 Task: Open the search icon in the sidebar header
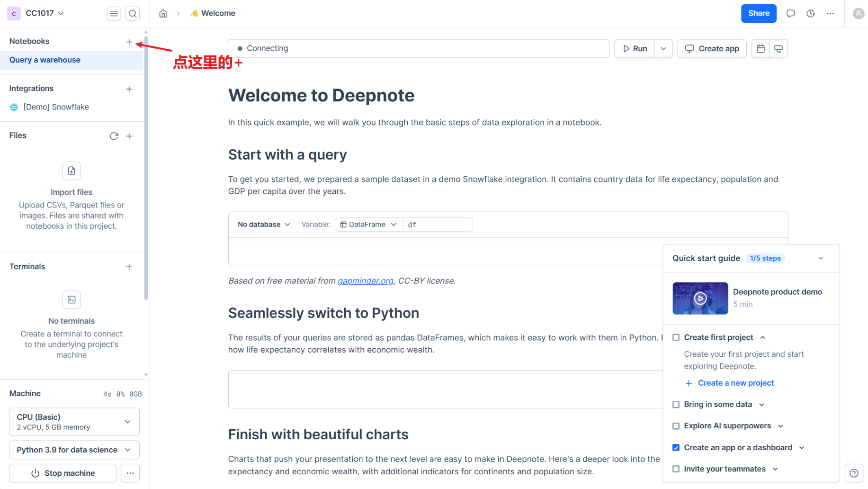tap(133, 14)
